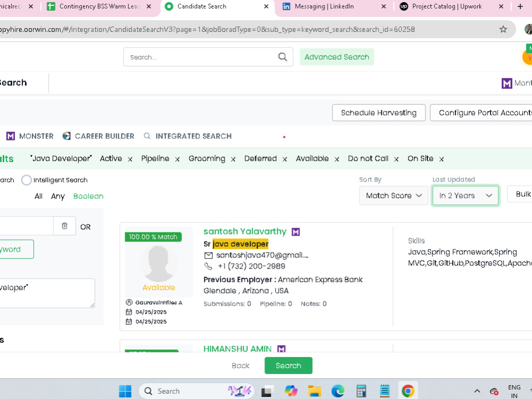Open the In 2 Years last updated dropdown
The height and width of the screenshot is (399, 532).
click(x=465, y=195)
